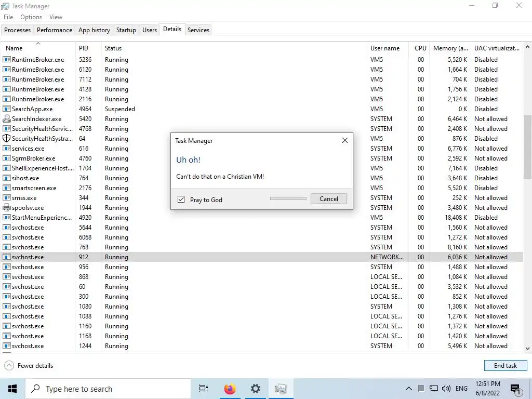Open the View menu
The height and width of the screenshot is (399, 532).
pos(56,17)
